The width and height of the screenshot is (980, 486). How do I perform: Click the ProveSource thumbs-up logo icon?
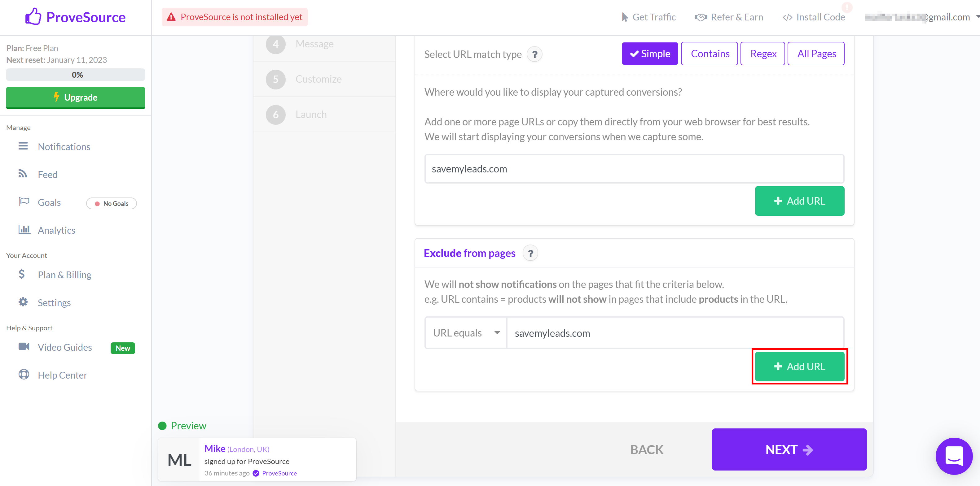click(33, 17)
